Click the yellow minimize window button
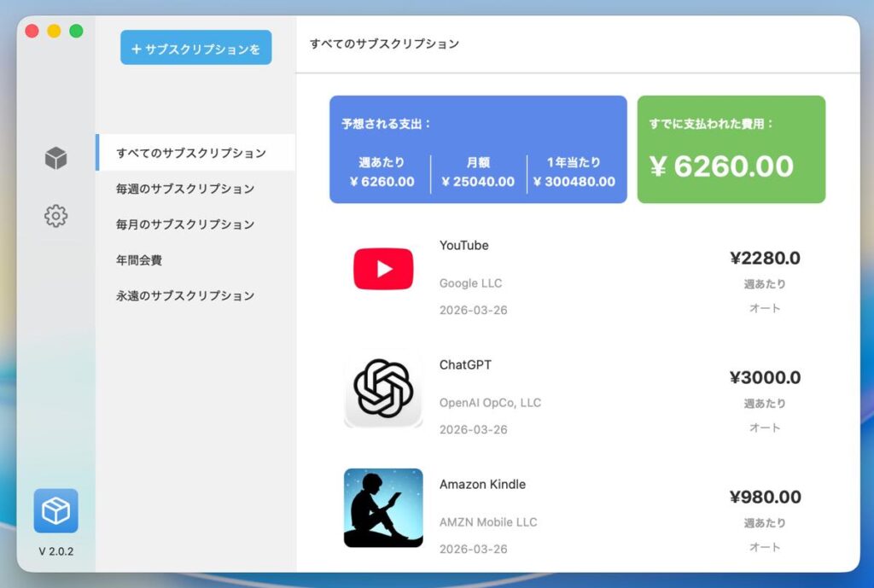 pos(54,31)
